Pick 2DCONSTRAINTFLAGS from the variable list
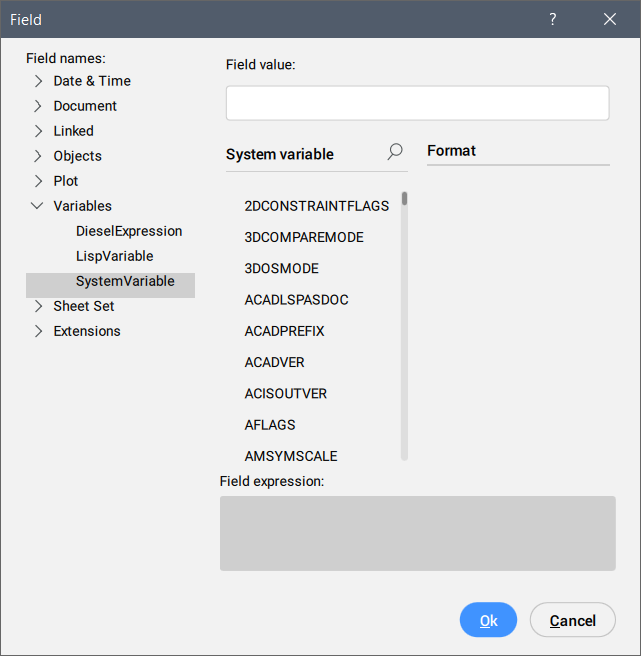 pos(316,206)
